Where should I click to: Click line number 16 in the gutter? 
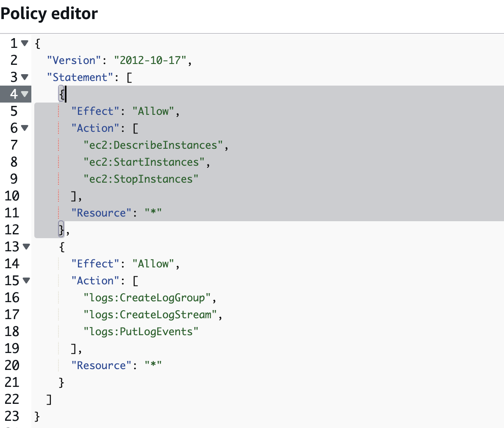pyautogui.click(x=12, y=298)
